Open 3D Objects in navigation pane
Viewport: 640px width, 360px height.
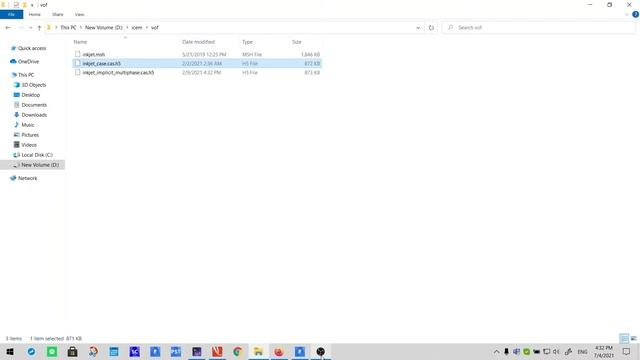tap(33, 85)
